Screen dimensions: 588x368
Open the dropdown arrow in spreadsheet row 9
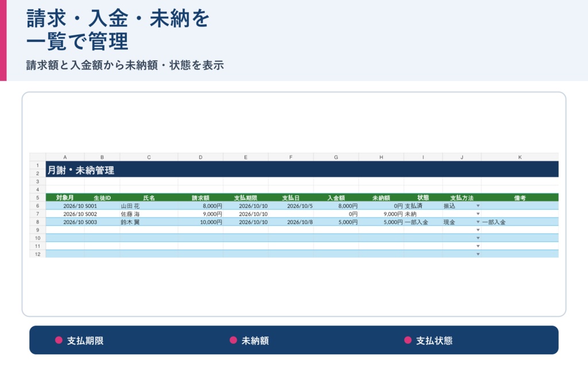[x=478, y=230]
